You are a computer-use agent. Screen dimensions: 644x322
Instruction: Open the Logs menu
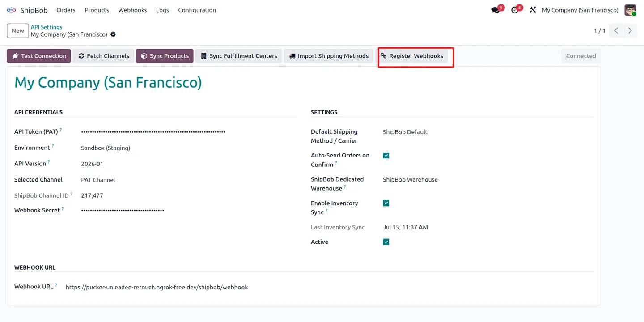click(162, 10)
